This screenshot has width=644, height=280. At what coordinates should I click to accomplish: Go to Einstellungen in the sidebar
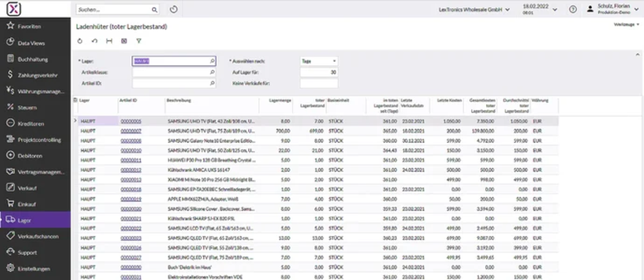[33, 268]
